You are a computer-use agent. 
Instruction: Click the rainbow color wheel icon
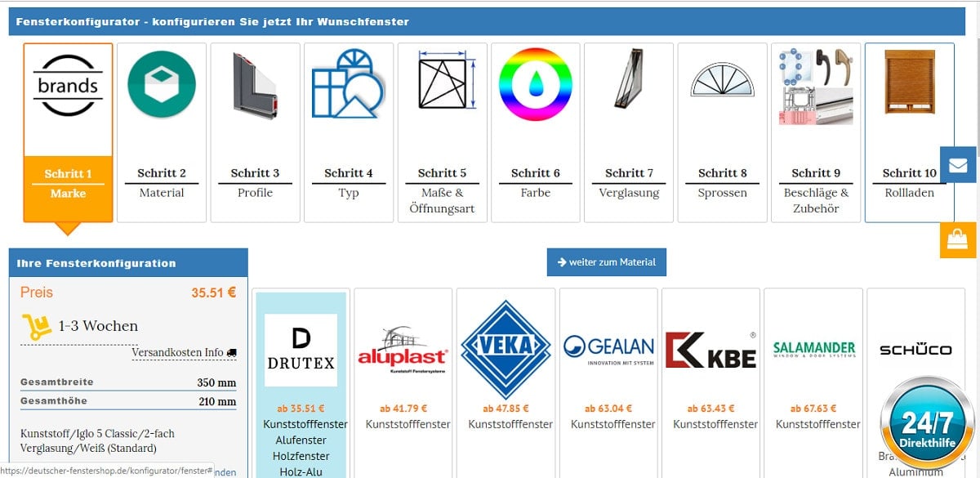coord(535,85)
